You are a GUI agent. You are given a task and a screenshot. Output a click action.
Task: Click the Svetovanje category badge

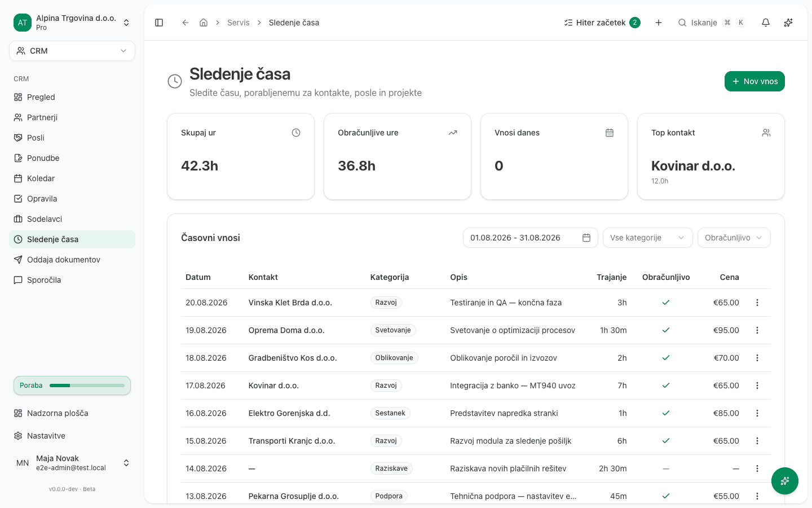click(x=393, y=330)
